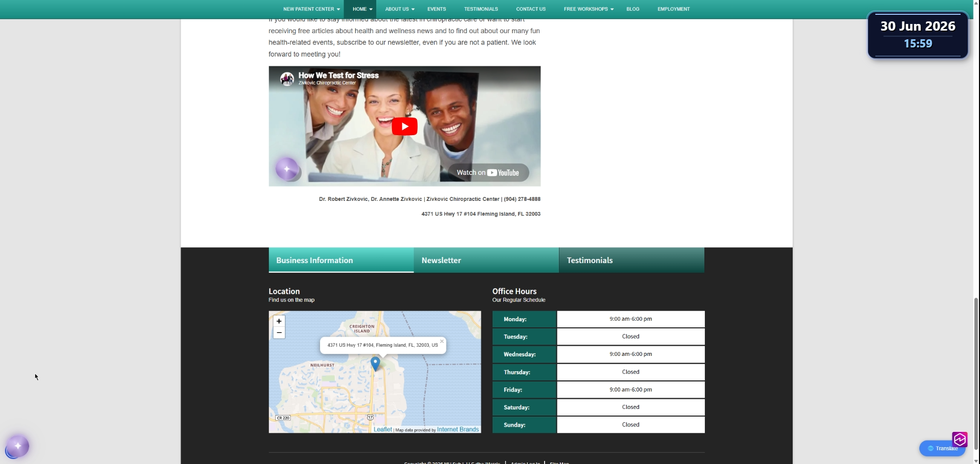
Task: Click the Creighton Island label on the map
Action: pyautogui.click(x=362, y=329)
